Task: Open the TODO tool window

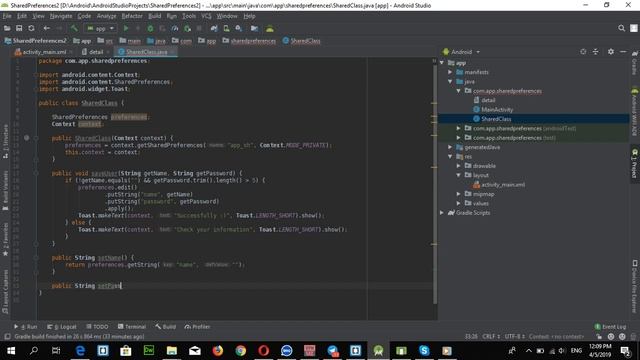Action: point(97,327)
